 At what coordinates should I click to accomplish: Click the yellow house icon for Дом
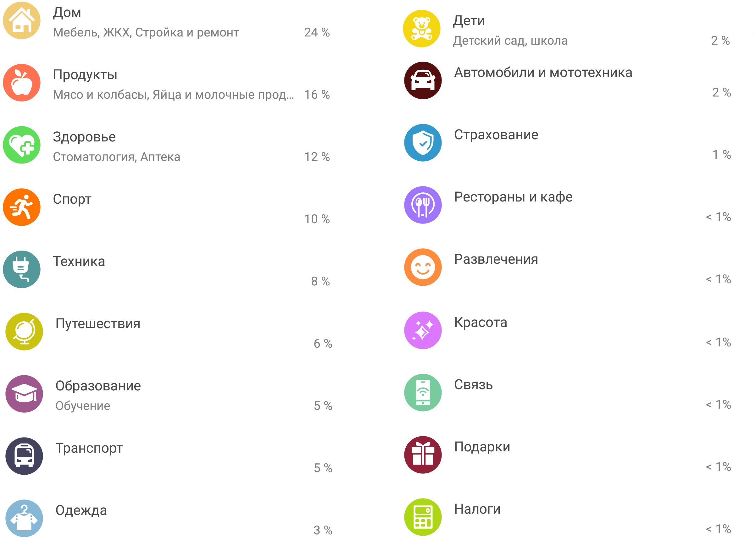tap(22, 20)
